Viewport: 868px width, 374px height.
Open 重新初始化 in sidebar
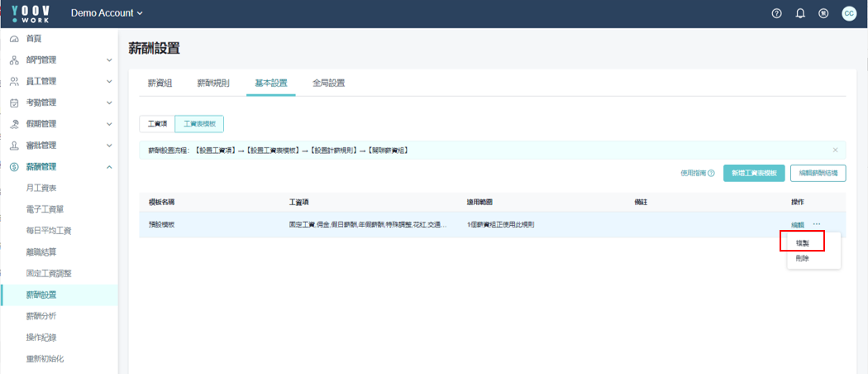pyautogui.click(x=45, y=358)
